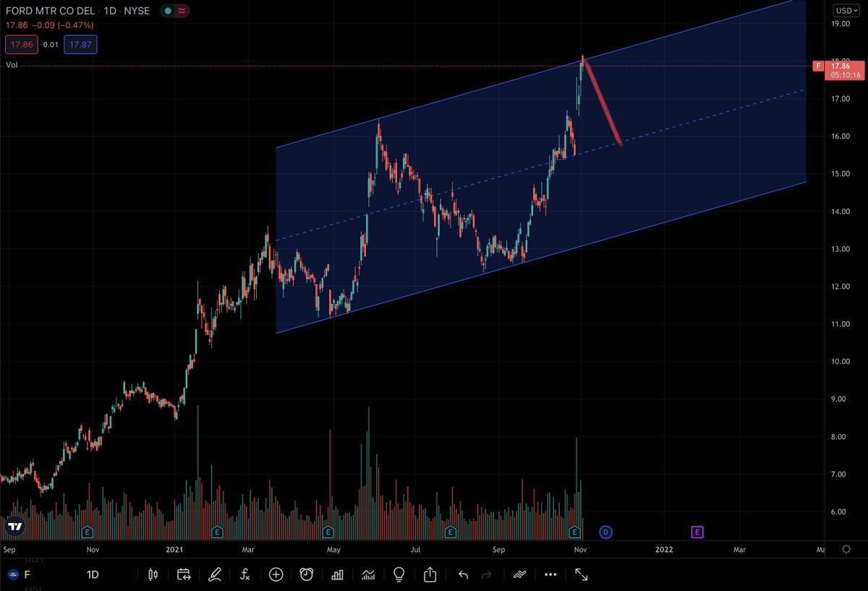Click the 05:10:16 countdown timer label
Image resolution: width=868 pixels, height=591 pixels.
click(x=844, y=74)
